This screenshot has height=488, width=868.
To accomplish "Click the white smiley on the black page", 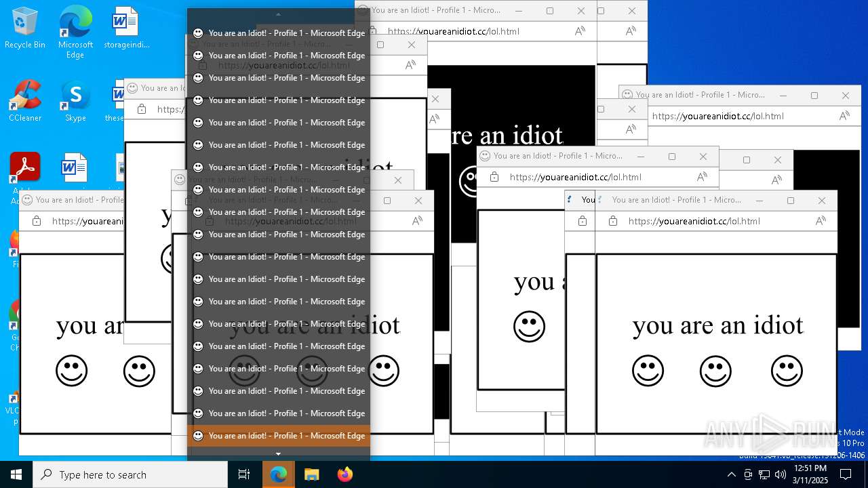I will click(x=468, y=182).
